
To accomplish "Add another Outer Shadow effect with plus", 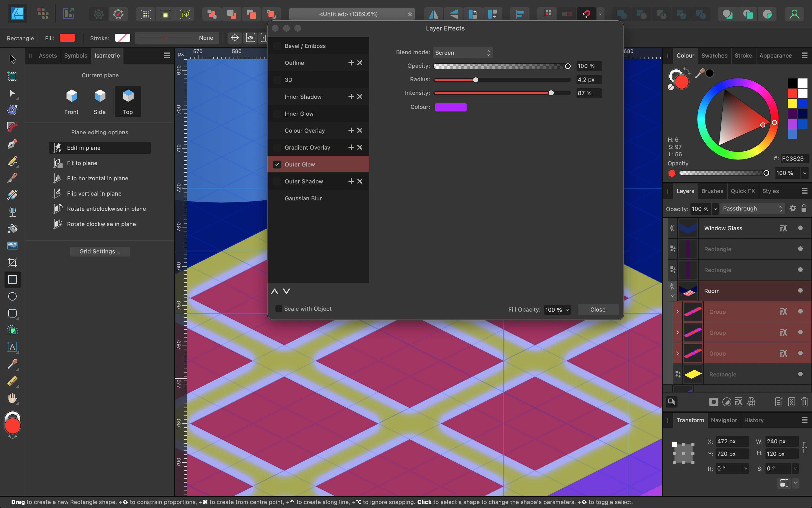I will (x=351, y=181).
